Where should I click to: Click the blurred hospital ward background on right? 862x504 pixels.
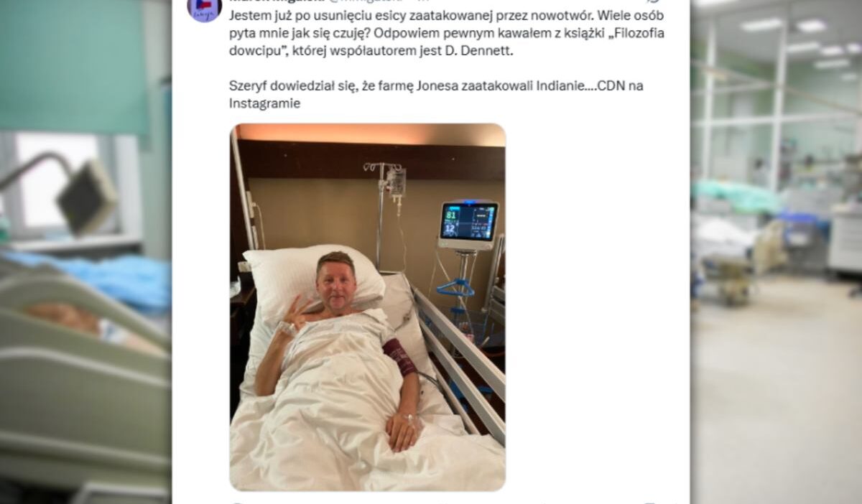point(776,251)
